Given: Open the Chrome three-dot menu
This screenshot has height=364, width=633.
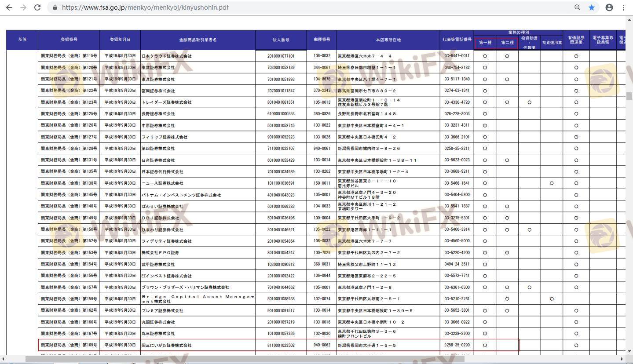Looking at the screenshot, I should (623, 7).
